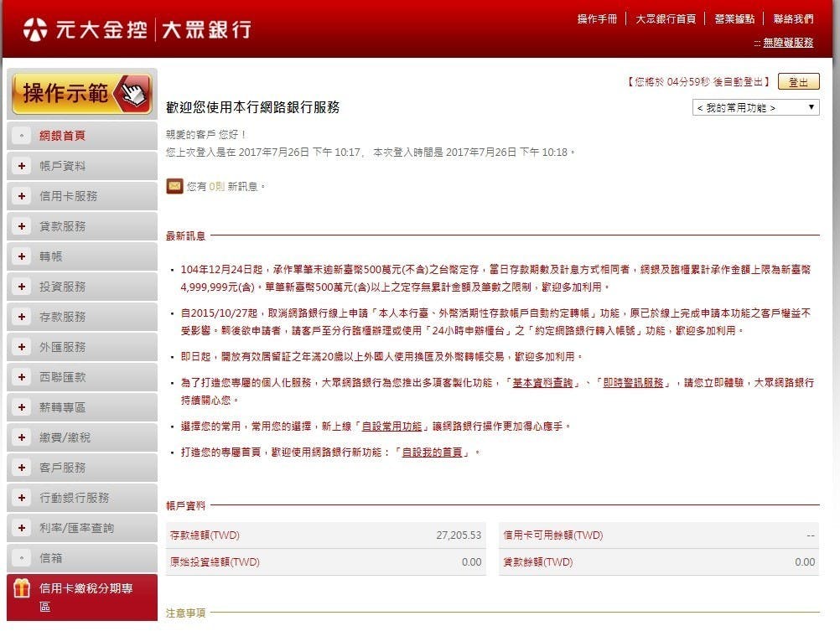The height and width of the screenshot is (631, 840).
Task: Click the 最新訊息 section heading
Action: point(185,235)
